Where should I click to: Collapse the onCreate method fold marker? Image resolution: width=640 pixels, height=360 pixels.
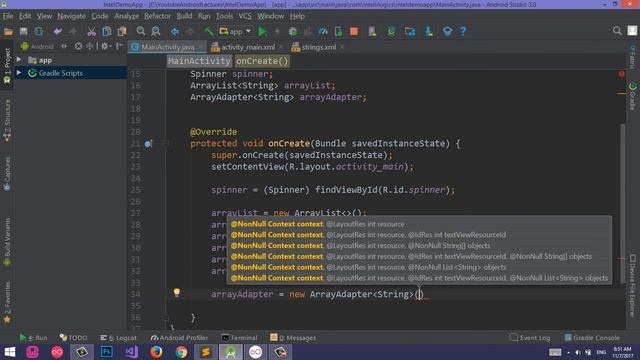pos(165,143)
